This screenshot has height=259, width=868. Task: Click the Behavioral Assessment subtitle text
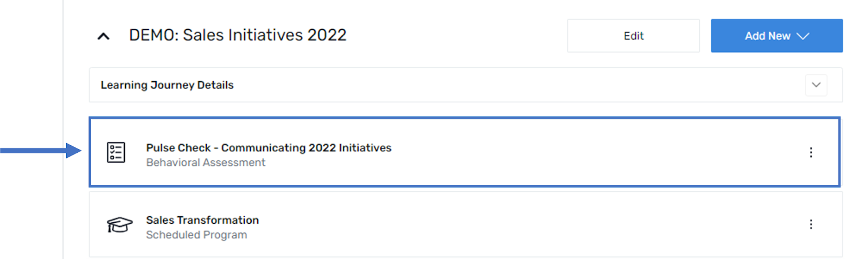(206, 163)
